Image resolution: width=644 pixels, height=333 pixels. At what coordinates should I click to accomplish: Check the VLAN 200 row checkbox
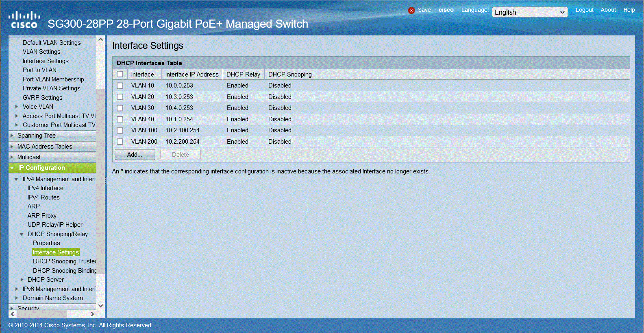[120, 142]
